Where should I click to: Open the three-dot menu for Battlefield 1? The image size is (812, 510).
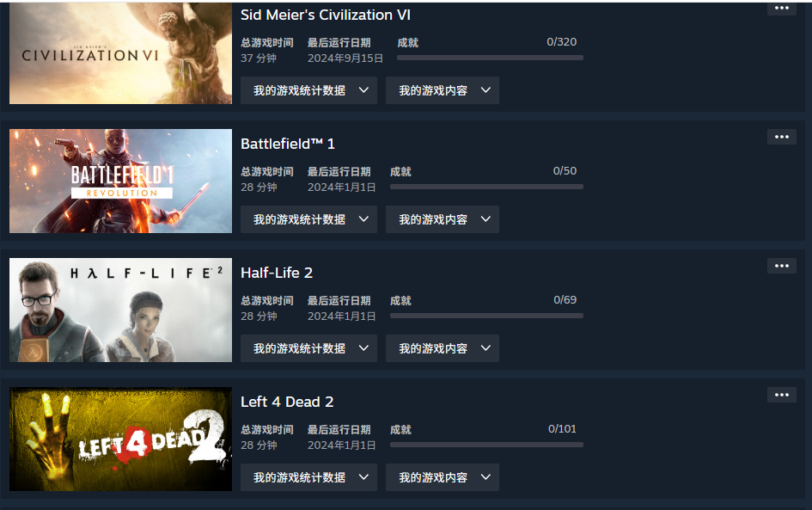pos(781,137)
